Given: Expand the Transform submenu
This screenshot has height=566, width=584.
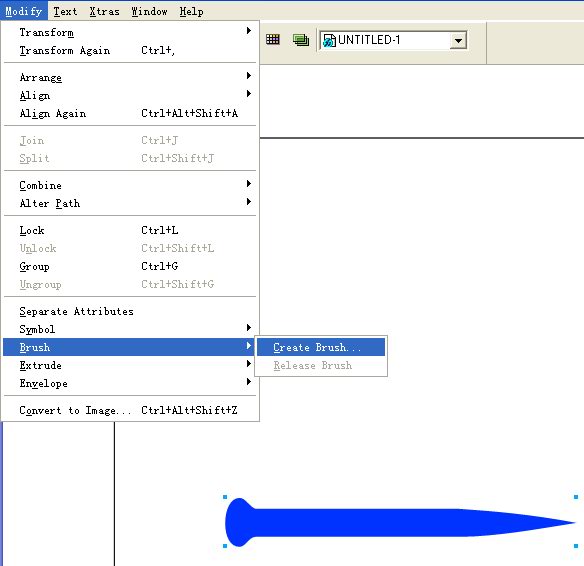Looking at the screenshot, I should coord(130,32).
